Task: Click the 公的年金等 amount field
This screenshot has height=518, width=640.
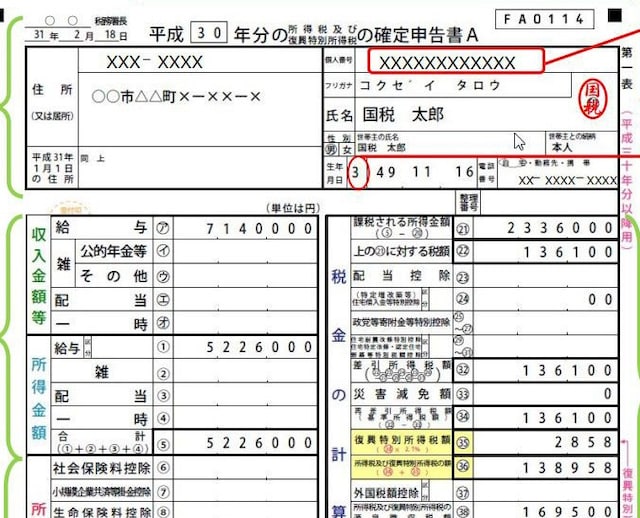Action: pos(245,251)
